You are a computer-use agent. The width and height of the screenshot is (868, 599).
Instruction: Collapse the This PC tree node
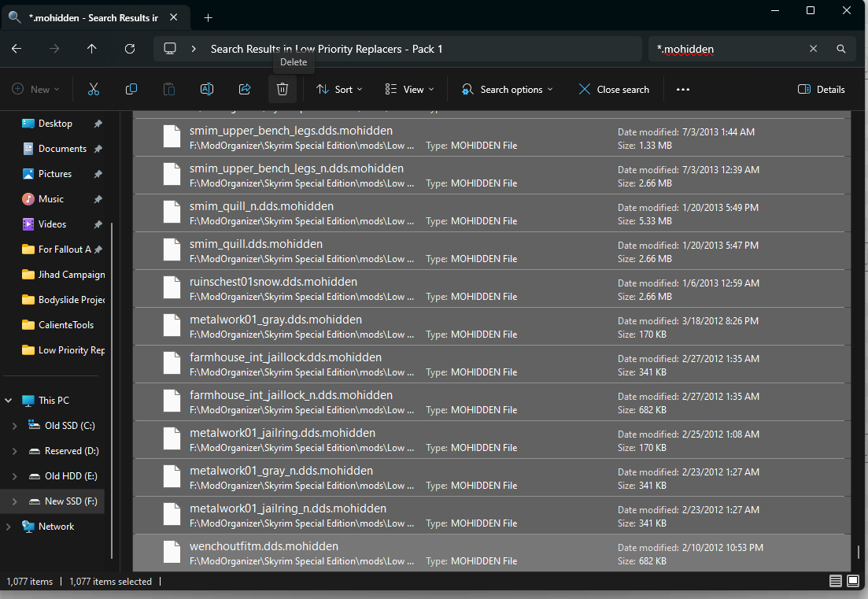[9, 401]
